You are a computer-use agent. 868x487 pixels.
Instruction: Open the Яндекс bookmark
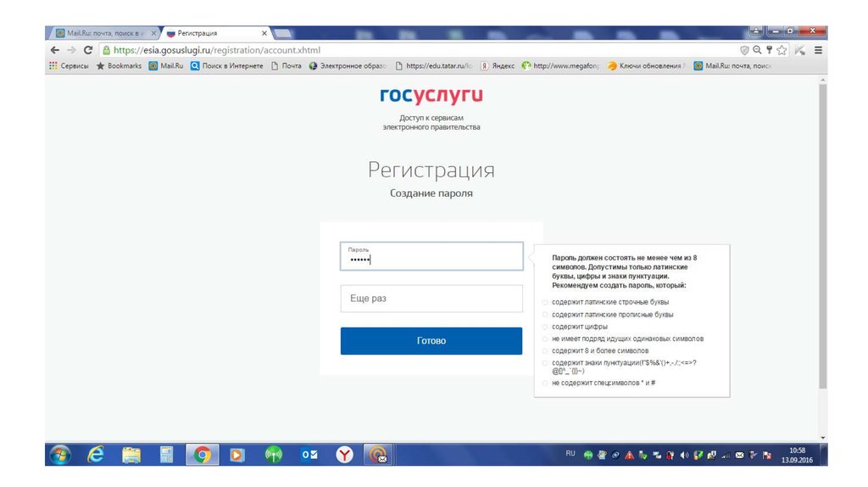[x=498, y=65]
